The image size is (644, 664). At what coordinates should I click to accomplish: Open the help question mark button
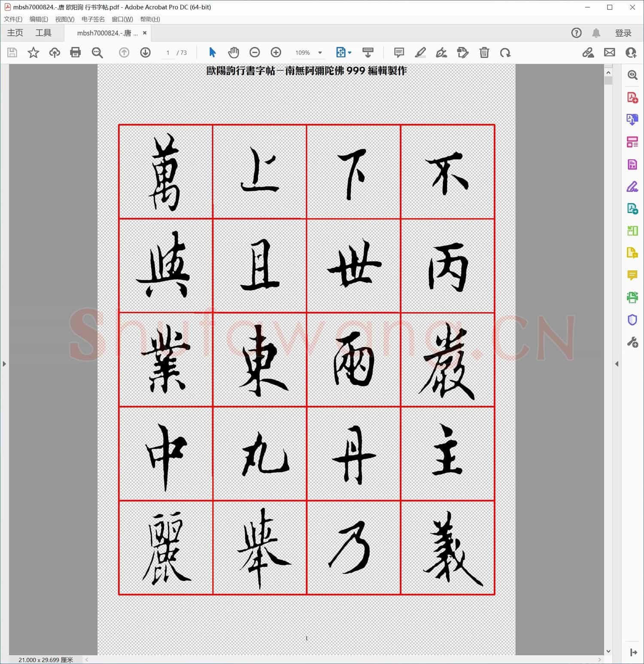(x=576, y=32)
